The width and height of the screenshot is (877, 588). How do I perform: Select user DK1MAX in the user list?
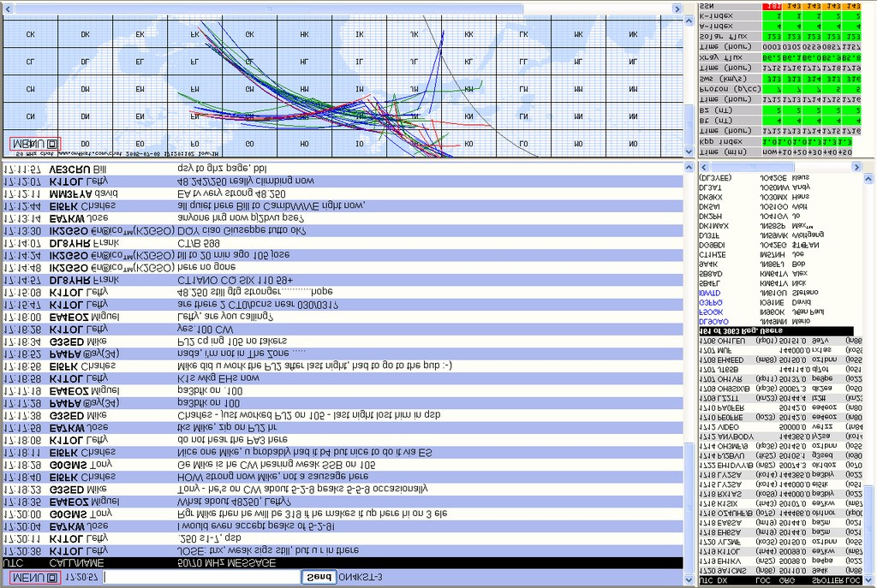[713, 226]
